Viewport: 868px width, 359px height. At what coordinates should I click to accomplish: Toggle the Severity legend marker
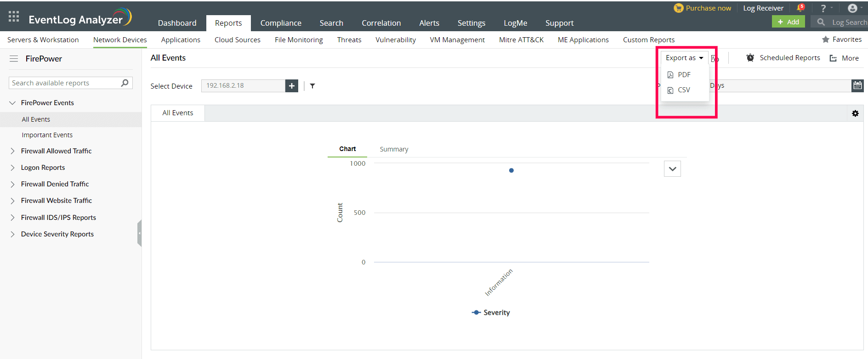point(476,313)
